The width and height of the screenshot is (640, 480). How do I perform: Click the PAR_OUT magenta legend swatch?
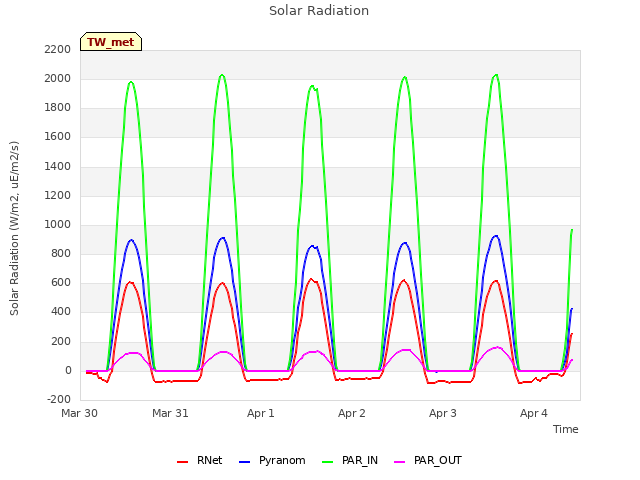(400, 461)
